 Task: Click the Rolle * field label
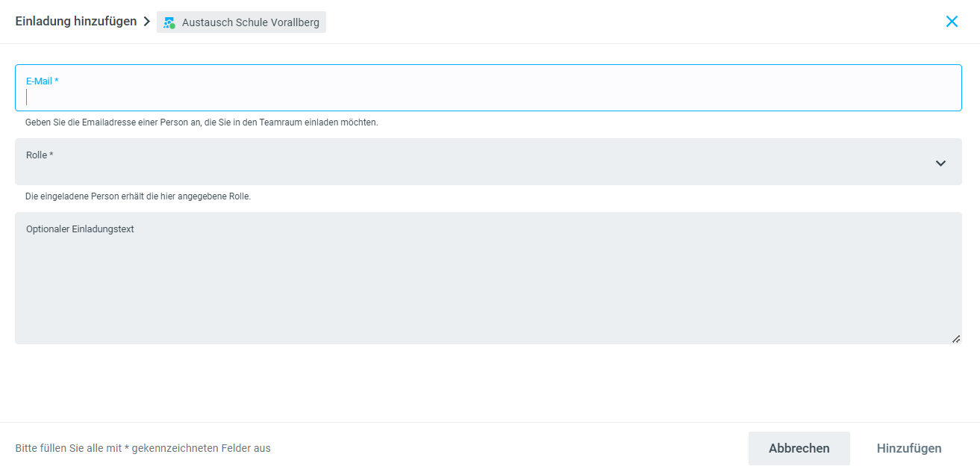pos(40,155)
